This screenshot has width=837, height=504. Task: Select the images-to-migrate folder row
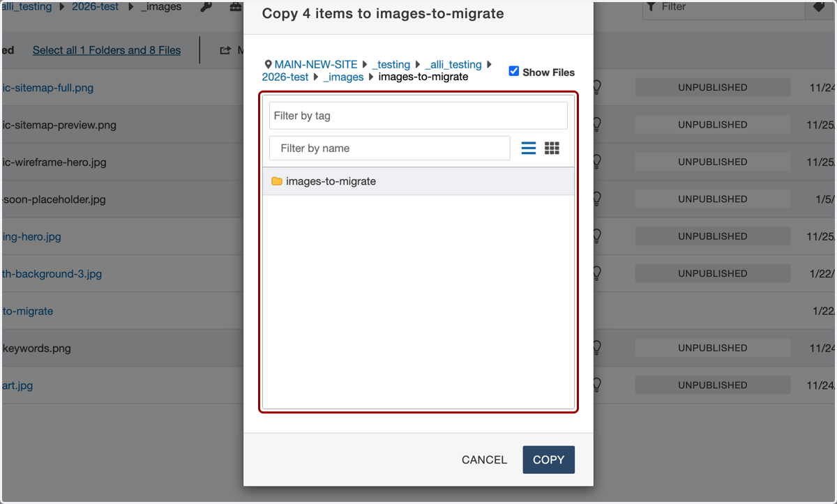coord(418,181)
